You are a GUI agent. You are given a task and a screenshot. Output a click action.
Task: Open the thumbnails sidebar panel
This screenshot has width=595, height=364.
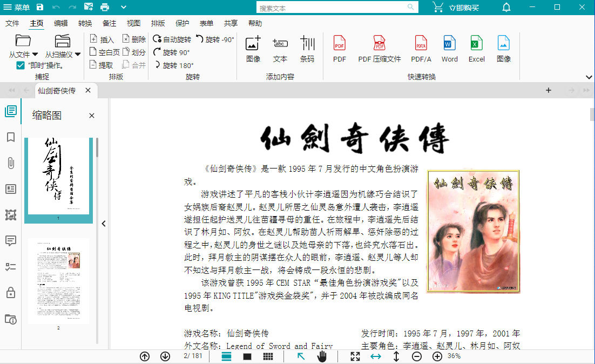(11, 111)
